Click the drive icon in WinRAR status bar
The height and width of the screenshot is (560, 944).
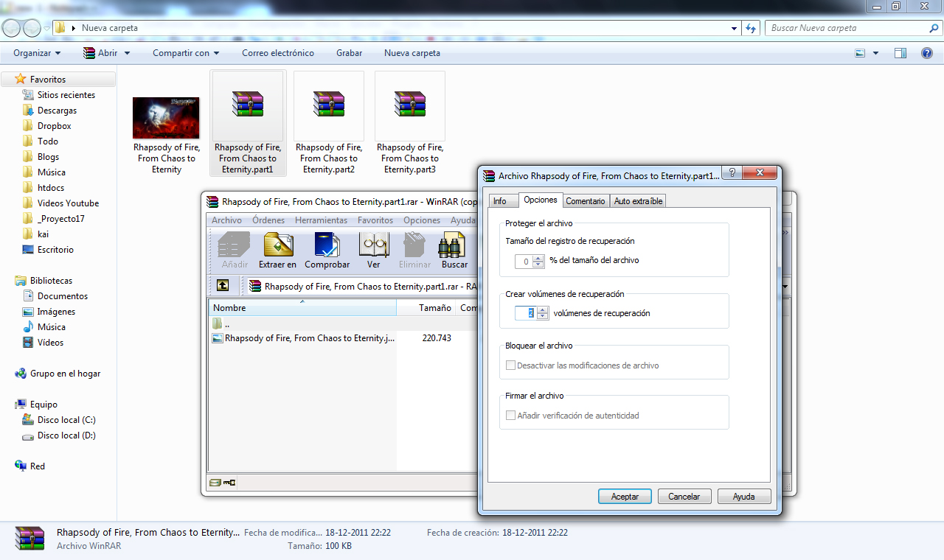pos(215,483)
